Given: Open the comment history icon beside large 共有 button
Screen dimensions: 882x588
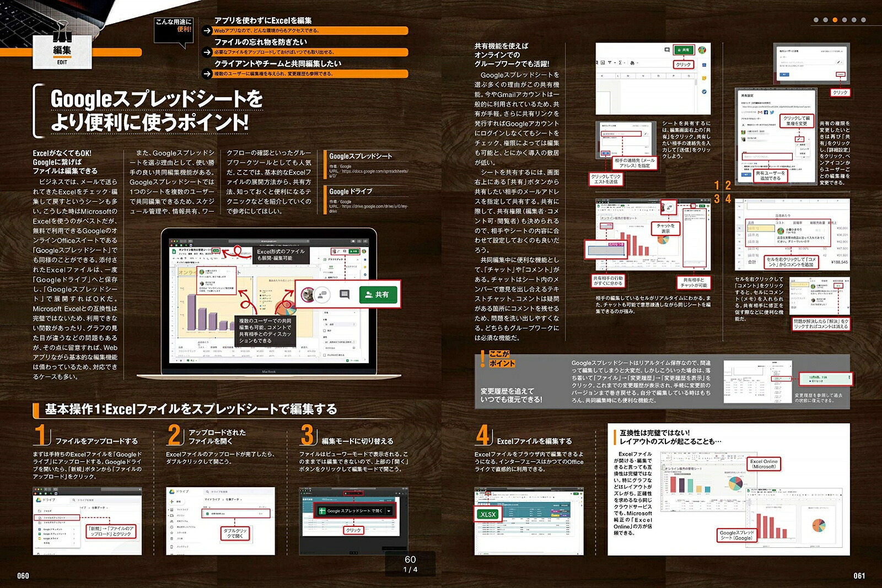Looking at the screenshot, I should [x=345, y=294].
